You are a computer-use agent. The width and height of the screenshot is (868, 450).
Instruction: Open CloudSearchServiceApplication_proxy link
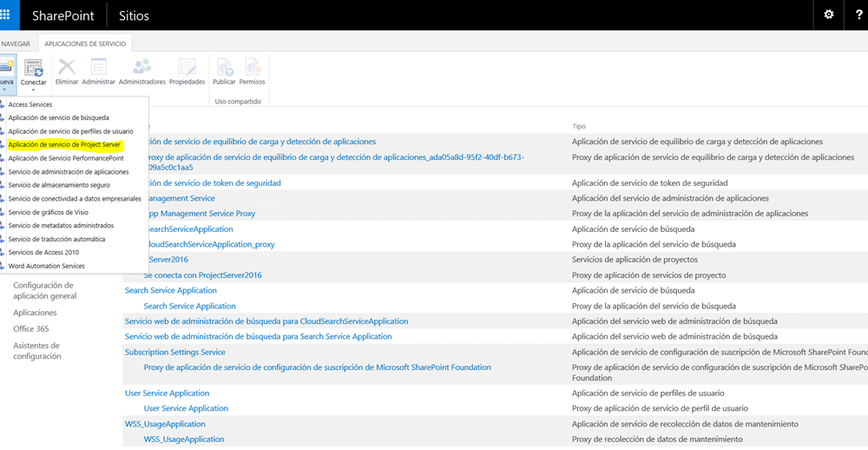[x=212, y=244]
